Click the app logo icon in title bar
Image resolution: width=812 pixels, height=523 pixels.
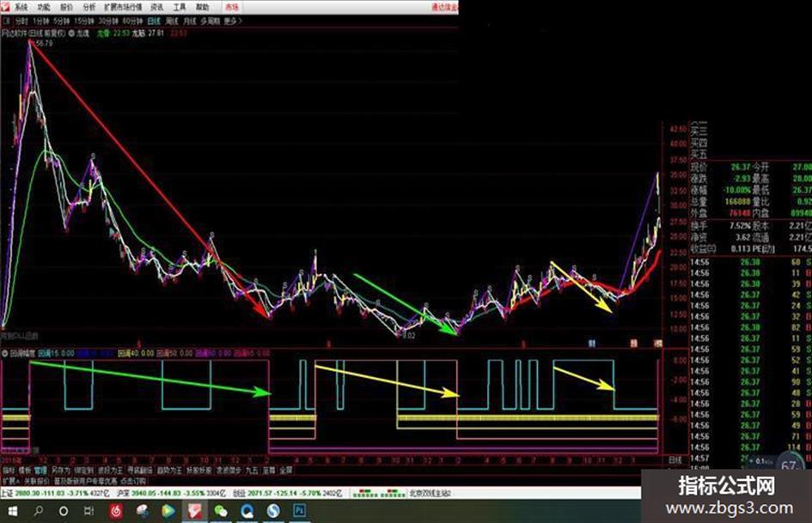pos(6,7)
